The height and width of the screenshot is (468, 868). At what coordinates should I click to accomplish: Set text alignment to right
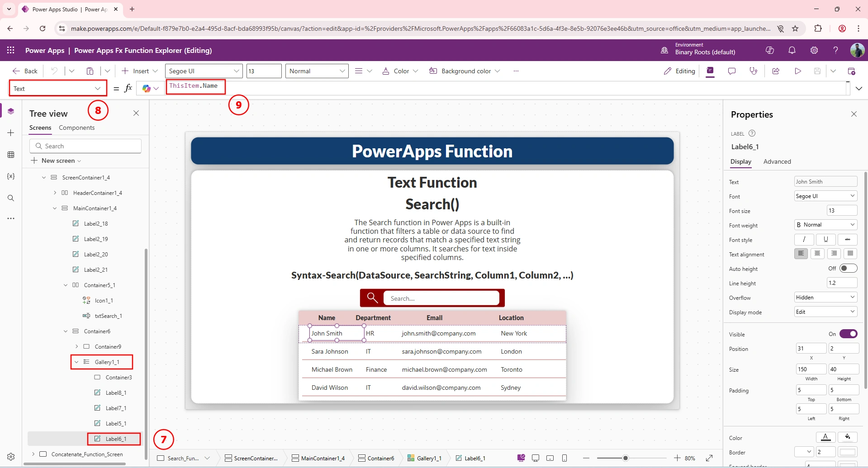(834, 254)
